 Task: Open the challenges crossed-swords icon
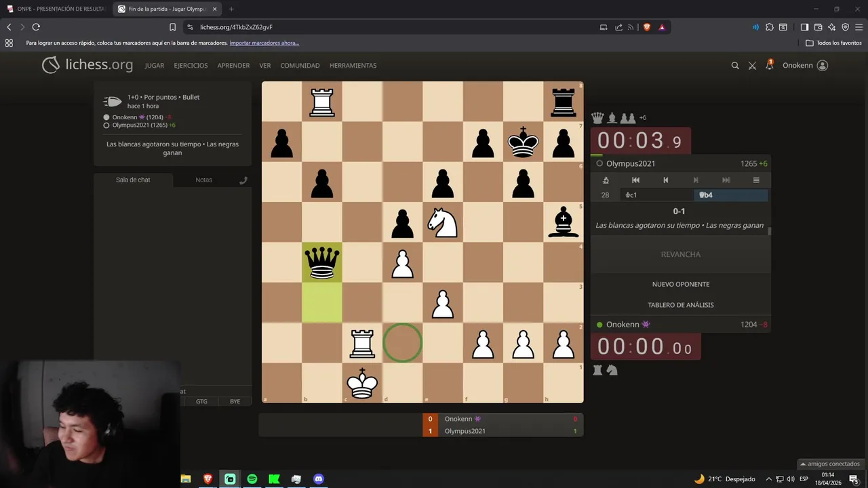pos(752,66)
